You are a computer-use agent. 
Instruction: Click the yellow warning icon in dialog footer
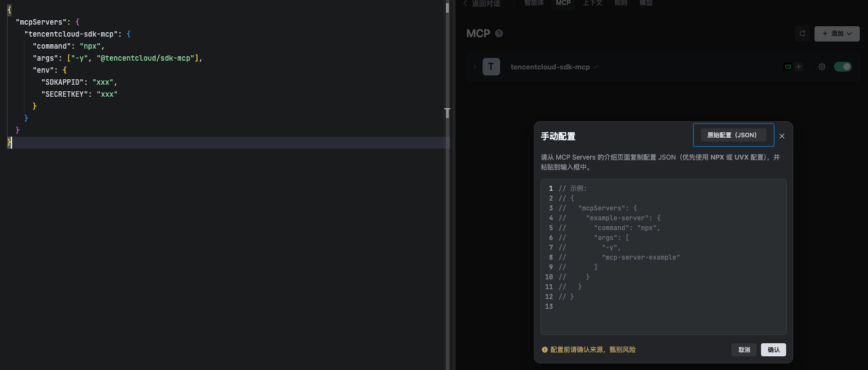click(x=544, y=350)
